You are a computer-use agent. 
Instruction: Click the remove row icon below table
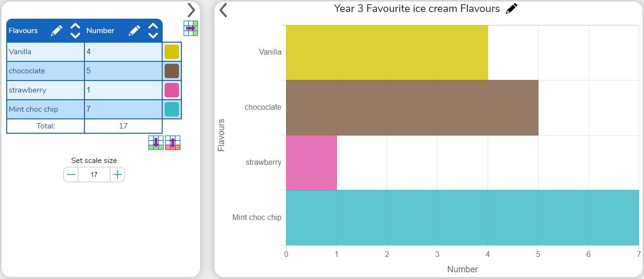pyautogui.click(x=173, y=143)
